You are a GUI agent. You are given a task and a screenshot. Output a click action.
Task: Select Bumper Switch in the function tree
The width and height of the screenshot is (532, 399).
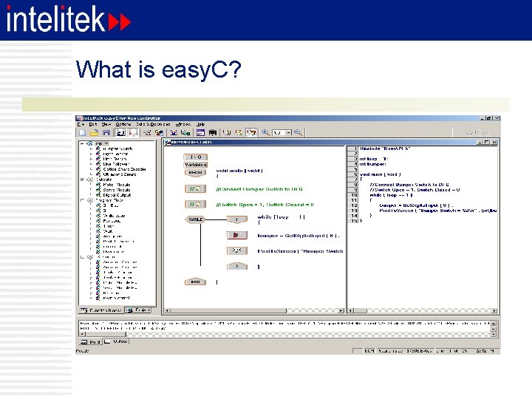pyautogui.click(x=117, y=149)
